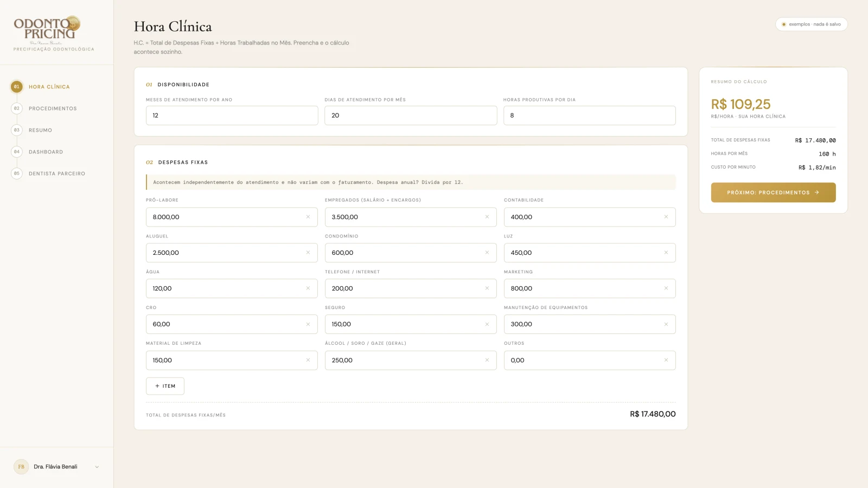Focus the Pró-labore input showing 8.000,00
This screenshot has width=868, height=488.
[x=232, y=217]
